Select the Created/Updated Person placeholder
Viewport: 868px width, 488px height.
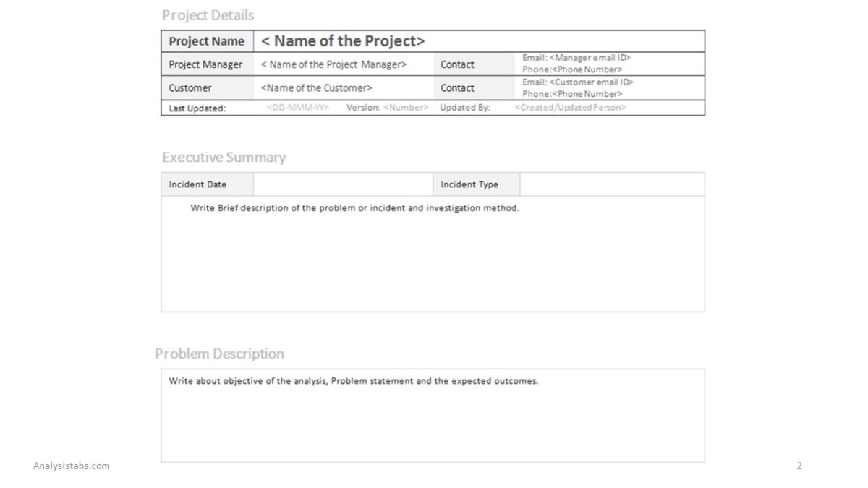[571, 108]
